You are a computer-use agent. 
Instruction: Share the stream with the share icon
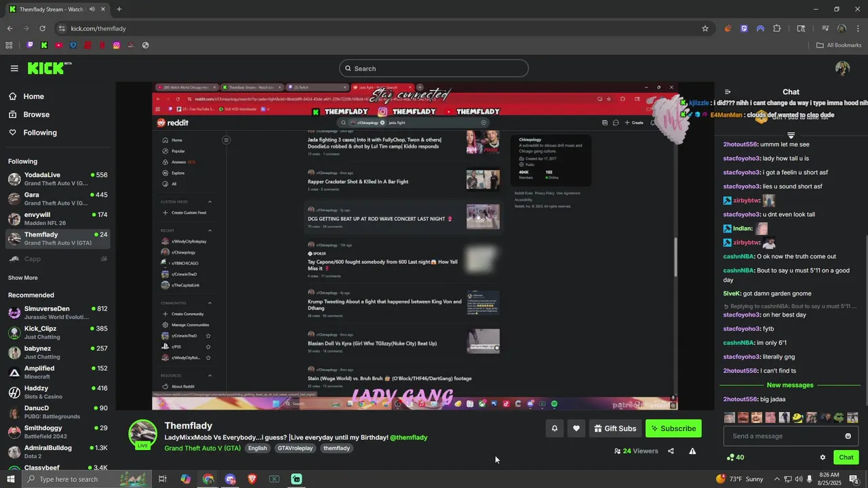[x=671, y=451]
